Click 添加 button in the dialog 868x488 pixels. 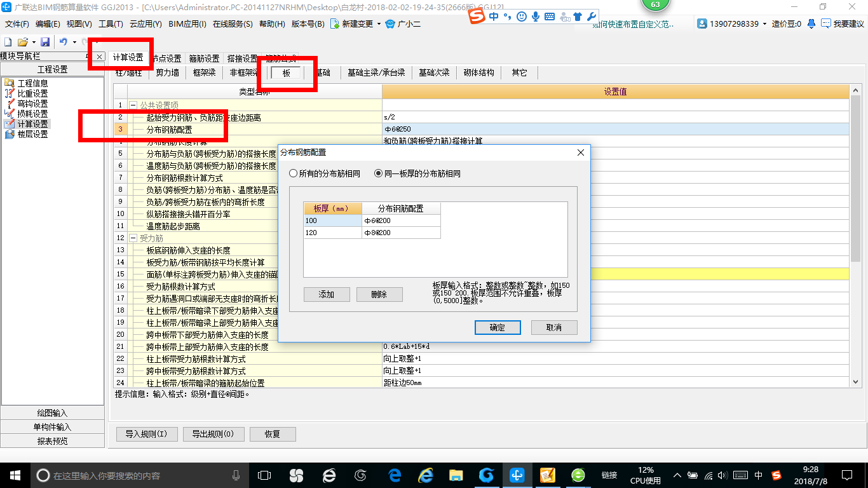(x=327, y=295)
